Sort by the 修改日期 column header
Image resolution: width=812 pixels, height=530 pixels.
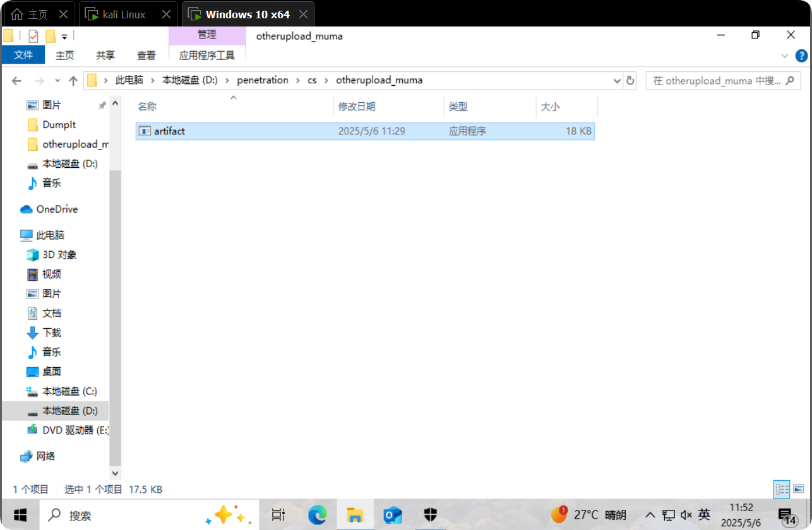tap(388, 107)
